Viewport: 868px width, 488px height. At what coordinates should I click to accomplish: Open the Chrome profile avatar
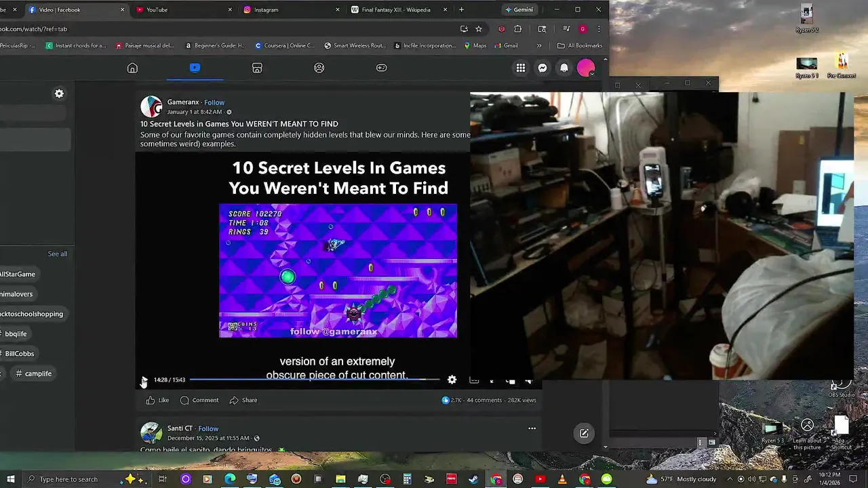coord(583,29)
